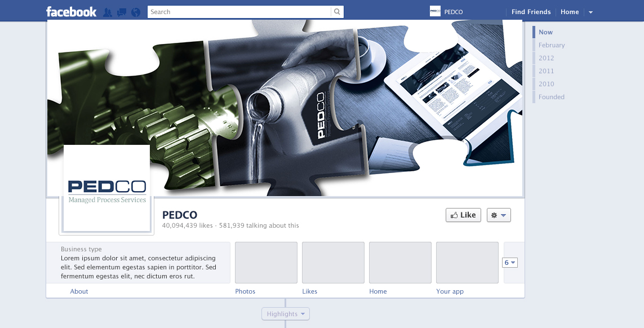The width and height of the screenshot is (644, 328).
Task: Open the friend requests icon
Action: click(x=108, y=12)
